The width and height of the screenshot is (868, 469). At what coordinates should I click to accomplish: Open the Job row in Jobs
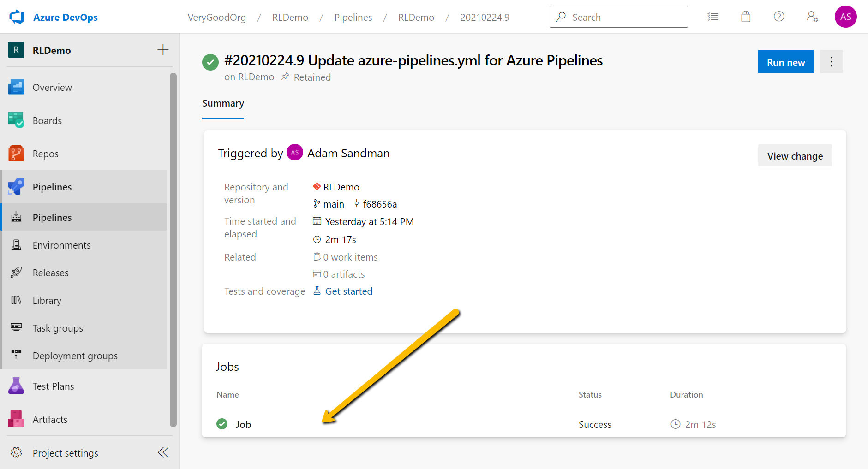pyautogui.click(x=524, y=424)
